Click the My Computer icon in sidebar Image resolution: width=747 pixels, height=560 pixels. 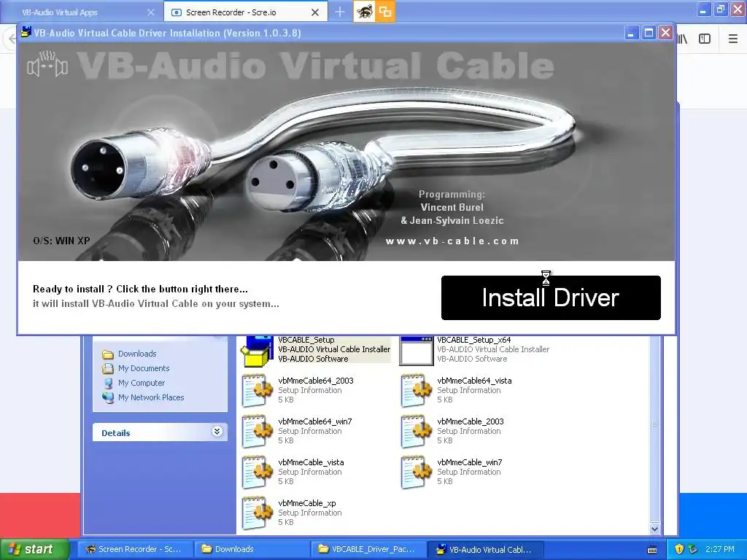coord(108,384)
